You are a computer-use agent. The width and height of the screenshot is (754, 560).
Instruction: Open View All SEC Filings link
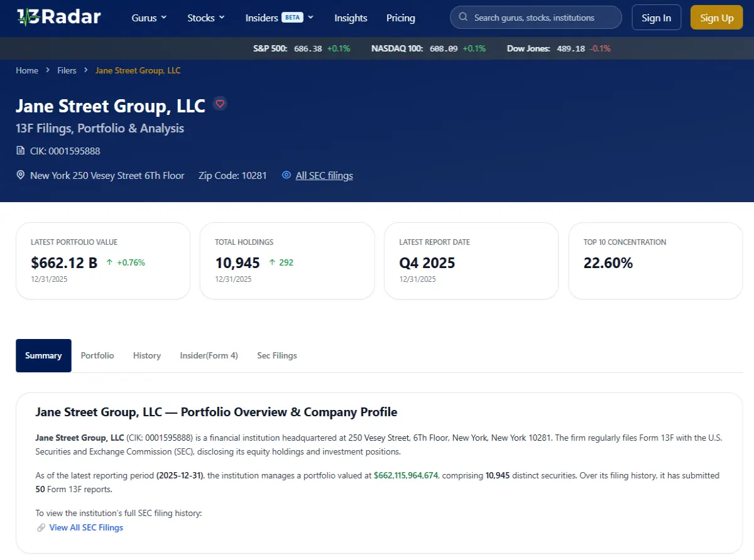[x=86, y=527]
